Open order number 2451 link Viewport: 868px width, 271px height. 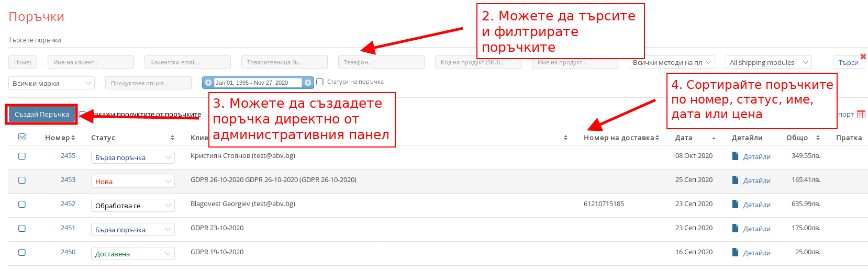pyautogui.click(x=68, y=228)
